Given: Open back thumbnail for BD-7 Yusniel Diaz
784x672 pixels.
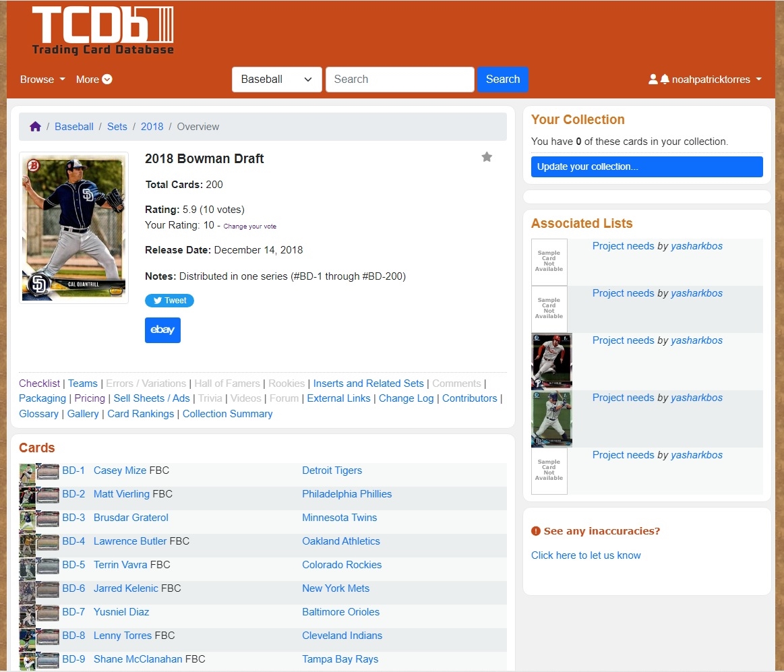Looking at the screenshot, I should [47, 613].
